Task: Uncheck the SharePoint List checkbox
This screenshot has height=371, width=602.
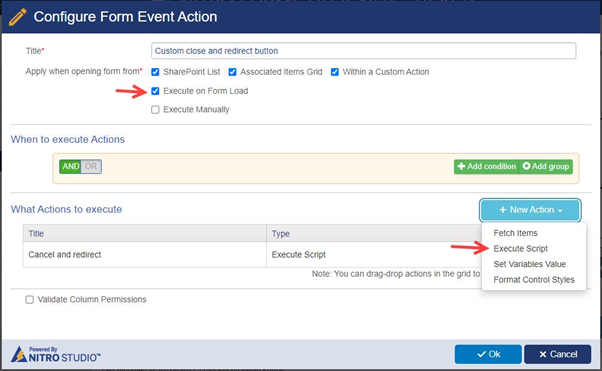Action: pos(155,72)
